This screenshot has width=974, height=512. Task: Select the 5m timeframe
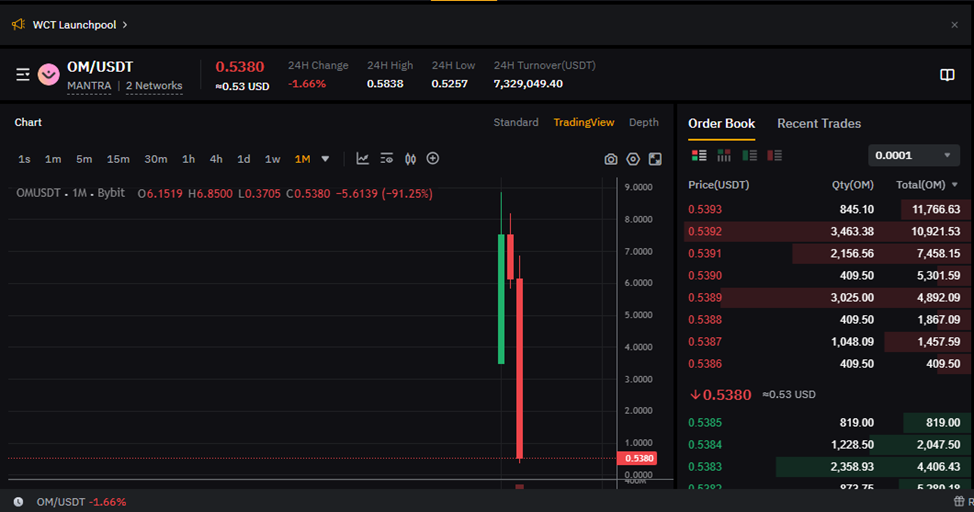point(84,159)
